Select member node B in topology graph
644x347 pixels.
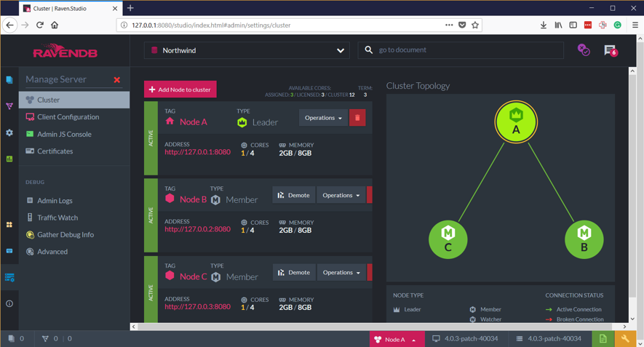point(584,239)
